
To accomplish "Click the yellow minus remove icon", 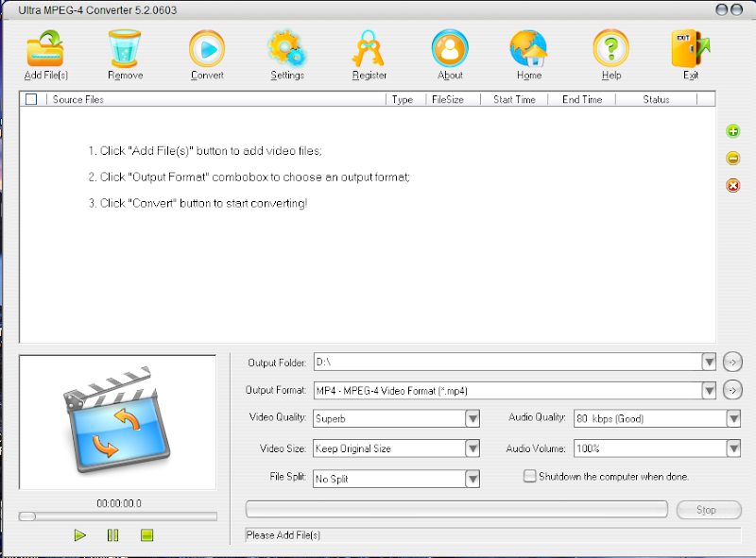I will (x=733, y=158).
